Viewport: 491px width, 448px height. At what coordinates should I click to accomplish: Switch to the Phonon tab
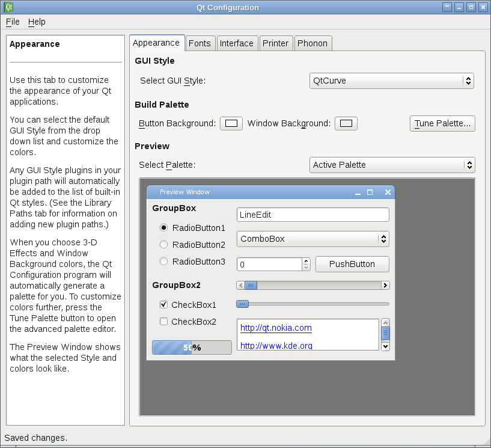[x=313, y=43]
